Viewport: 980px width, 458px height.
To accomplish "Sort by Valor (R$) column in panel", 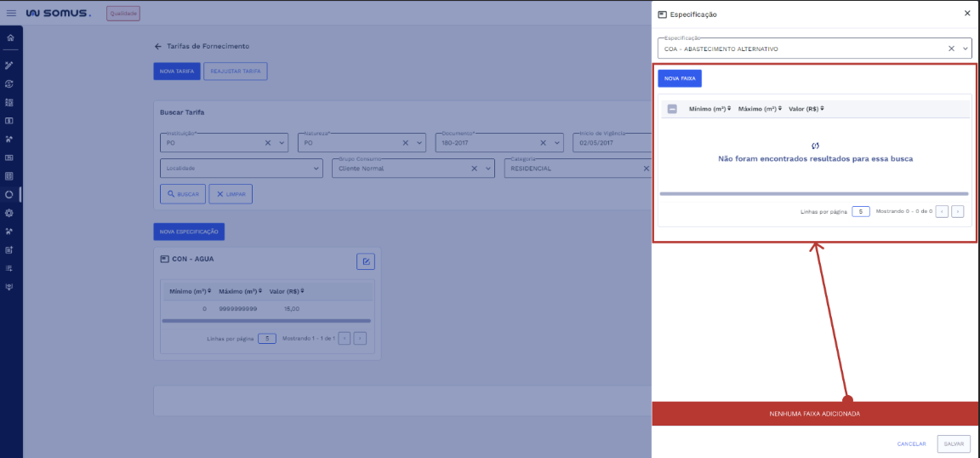I will pyautogui.click(x=806, y=109).
